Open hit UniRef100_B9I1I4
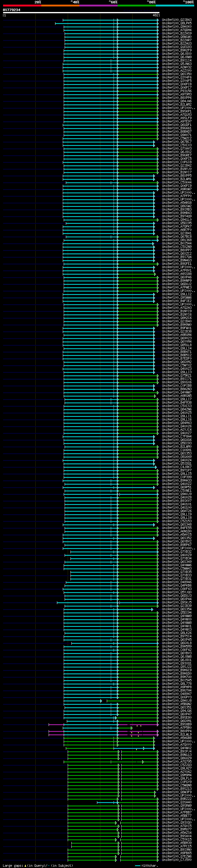Viewport: 197px width, 868px height. (x=177, y=61)
